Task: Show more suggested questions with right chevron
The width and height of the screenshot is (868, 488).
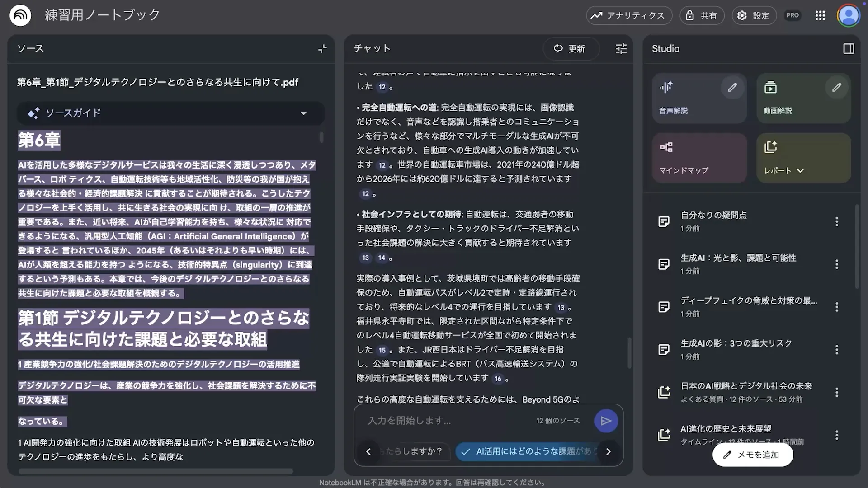Action: click(x=608, y=451)
